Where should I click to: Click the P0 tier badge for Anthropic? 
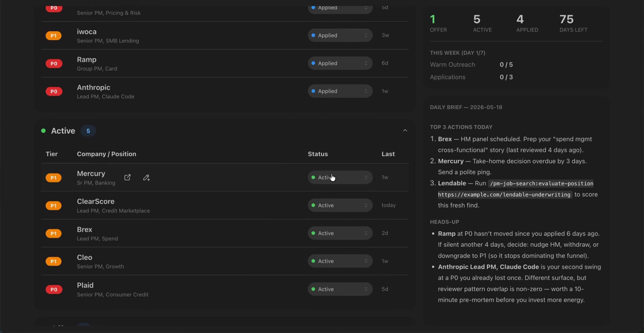(54, 91)
